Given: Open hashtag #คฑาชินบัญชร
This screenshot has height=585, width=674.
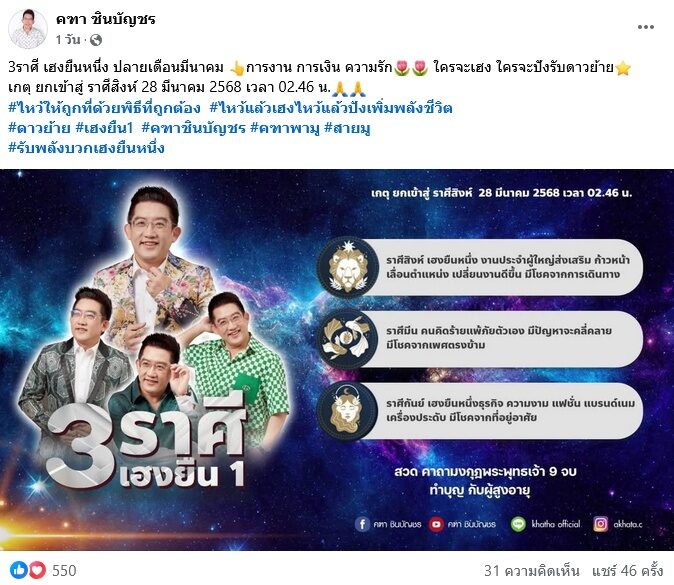Looking at the screenshot, I should point(193,128).
